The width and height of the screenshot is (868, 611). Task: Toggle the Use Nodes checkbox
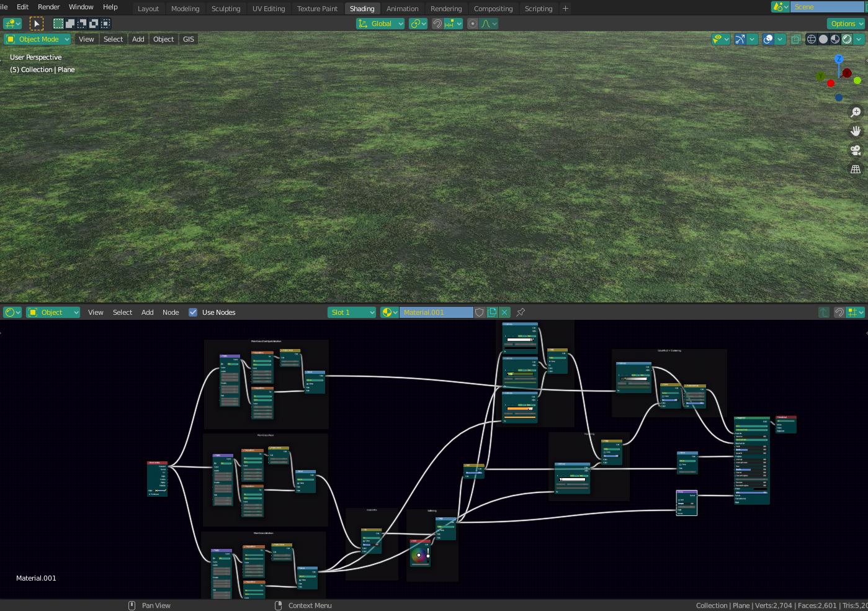pos(193,312)
